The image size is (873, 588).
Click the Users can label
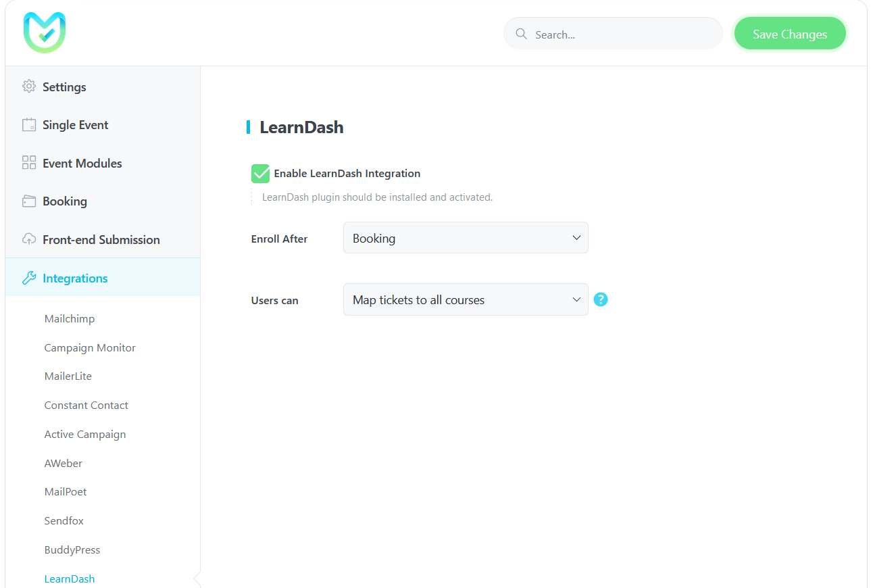pyautogui.click(x=274, y=300)
